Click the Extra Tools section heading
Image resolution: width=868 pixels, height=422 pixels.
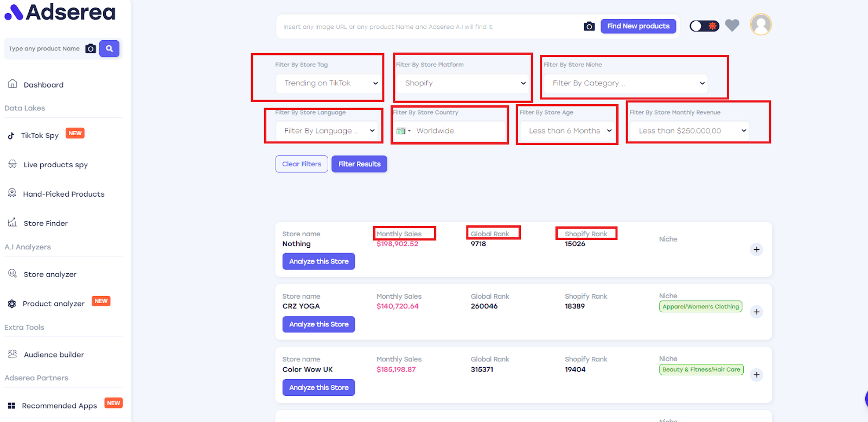pos(24,327)
